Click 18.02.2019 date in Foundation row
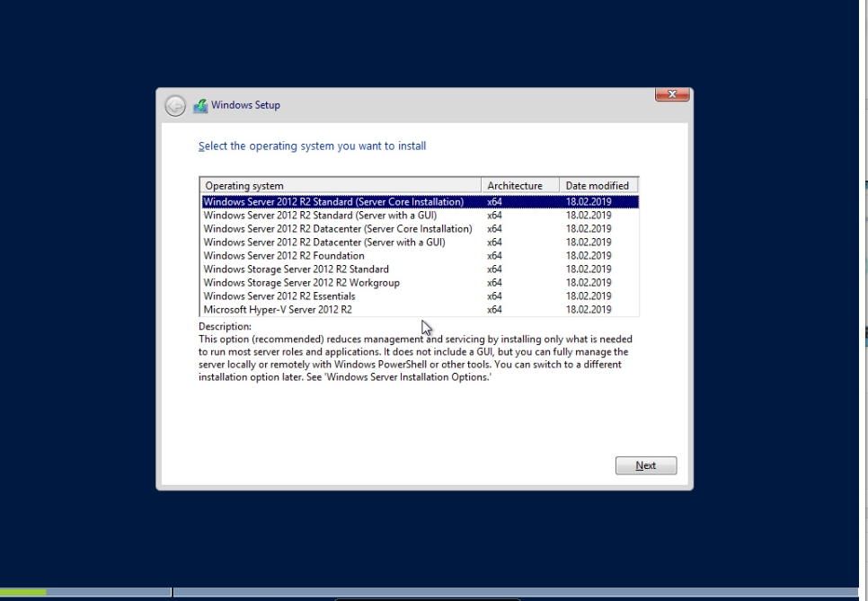 (x=589, y=256)
